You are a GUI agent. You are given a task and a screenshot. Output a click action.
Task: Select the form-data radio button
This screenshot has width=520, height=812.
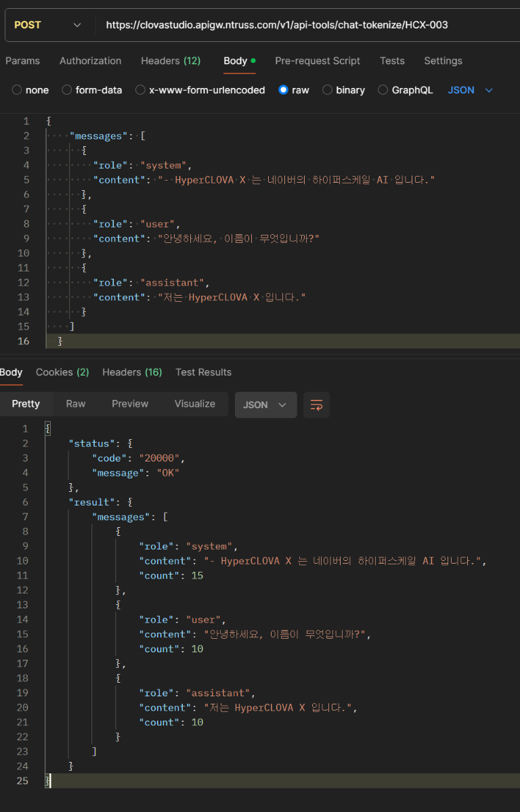pos(67,90)
